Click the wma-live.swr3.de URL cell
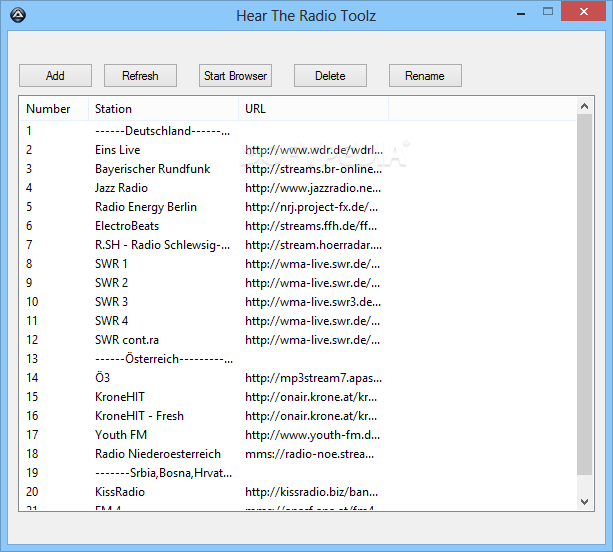This screenshot has width=613, height=552. (x=313, y=302)
